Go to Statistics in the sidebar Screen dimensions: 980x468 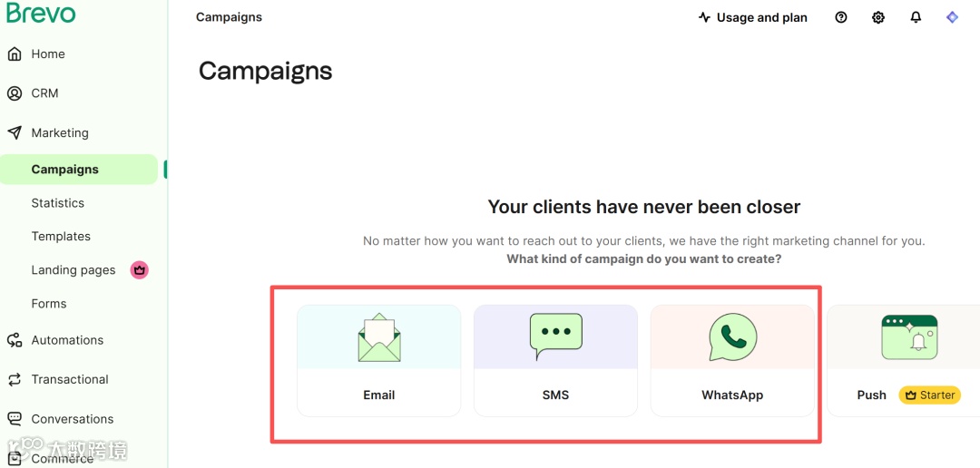click(57, 203)
